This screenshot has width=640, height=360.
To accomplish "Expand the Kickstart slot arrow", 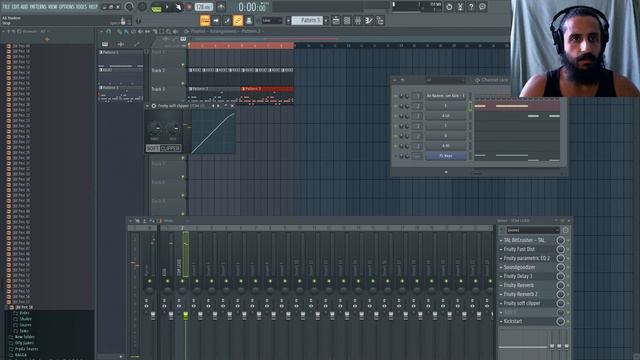I will (x=501, y=321).
